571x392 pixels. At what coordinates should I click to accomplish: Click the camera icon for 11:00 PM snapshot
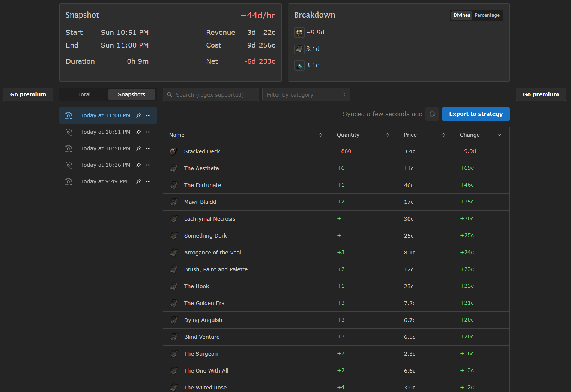click(68, 115)
